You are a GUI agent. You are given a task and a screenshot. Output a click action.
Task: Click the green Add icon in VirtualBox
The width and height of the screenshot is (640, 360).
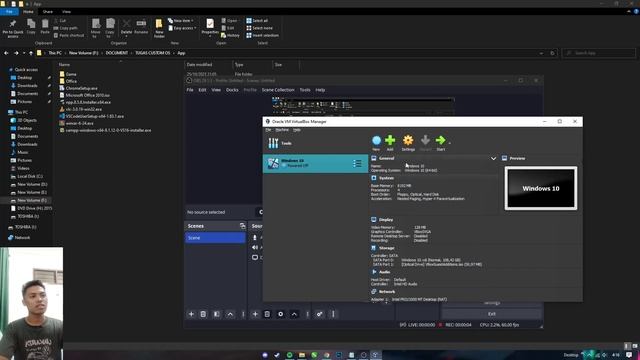[x=390, y=141]
